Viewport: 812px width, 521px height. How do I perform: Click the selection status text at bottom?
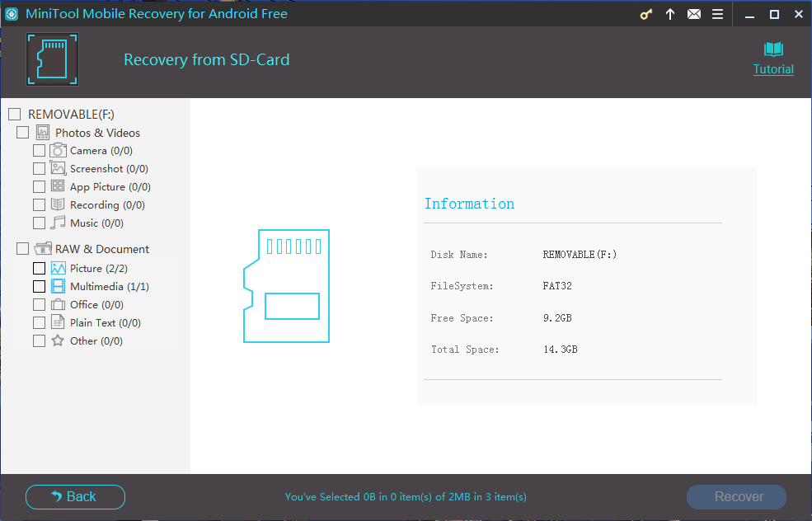click(406, 496)
